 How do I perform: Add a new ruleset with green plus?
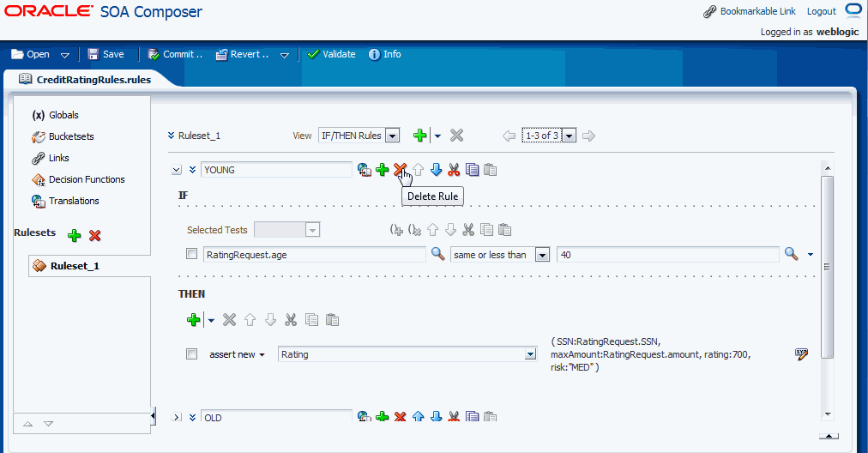pyautogui.click(x=74, y=235)
